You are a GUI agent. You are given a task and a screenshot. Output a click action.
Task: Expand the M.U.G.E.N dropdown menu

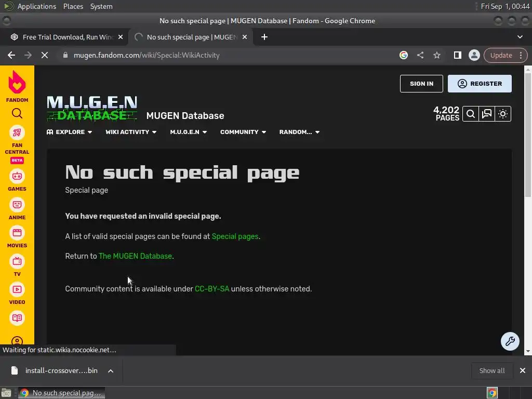(x=188, y=132)
